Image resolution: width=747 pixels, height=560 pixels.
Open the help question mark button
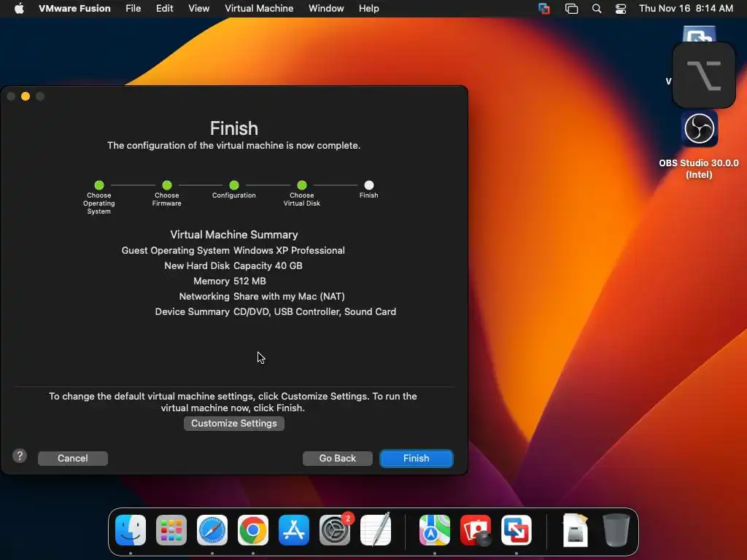20,456
